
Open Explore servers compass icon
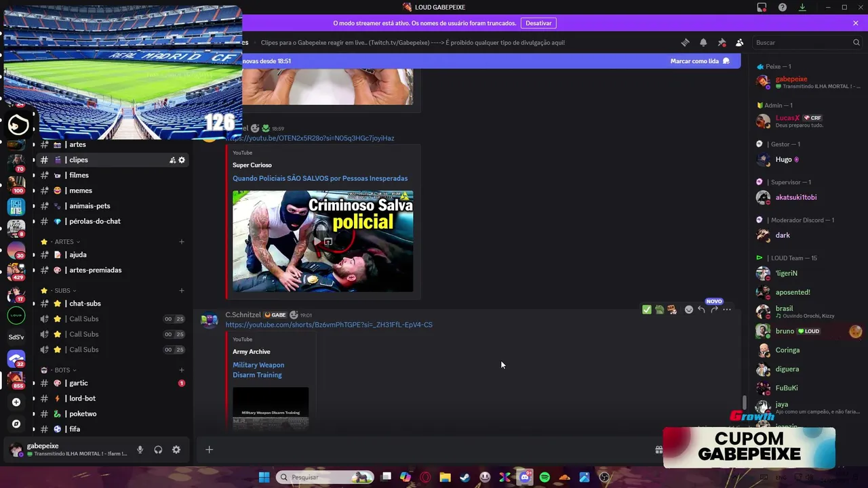pyautogui.click(x=16, y=424)
